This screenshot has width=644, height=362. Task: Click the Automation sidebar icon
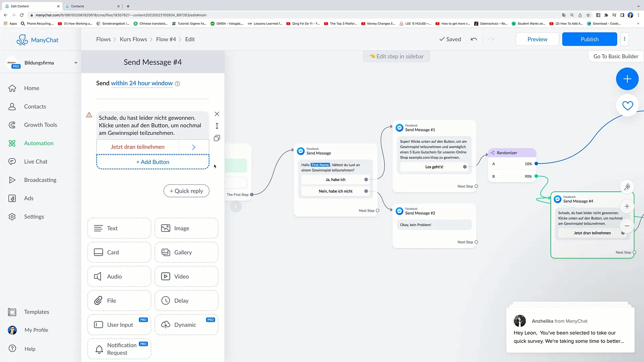pyautogui.click(x=12, y=143)
